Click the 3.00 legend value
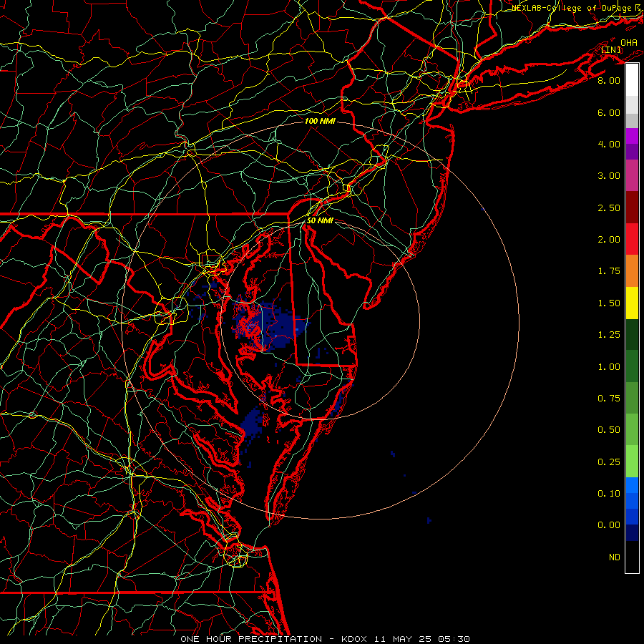This screenshot has height=644, width=644. coord(609,176)
